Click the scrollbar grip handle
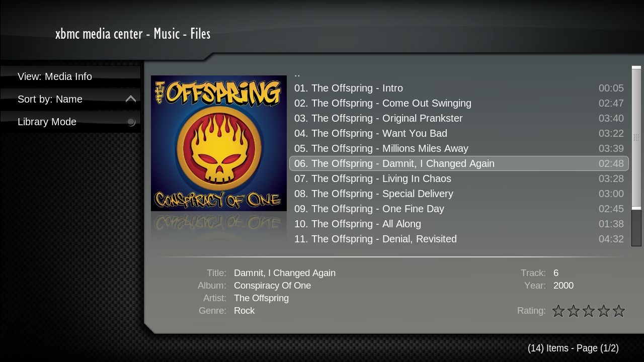This screenshot has height=362, width=644. 636,137
